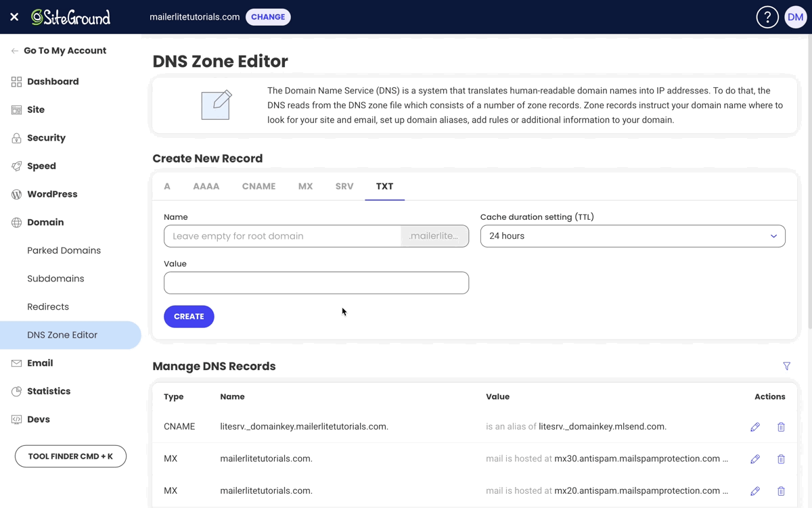
Task: Edit the mx20.antispam MX record
Action: 755,490
